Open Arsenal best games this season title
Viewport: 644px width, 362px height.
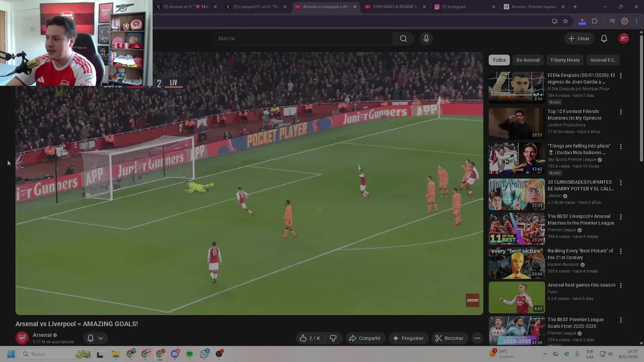click(x=581, y=285)
